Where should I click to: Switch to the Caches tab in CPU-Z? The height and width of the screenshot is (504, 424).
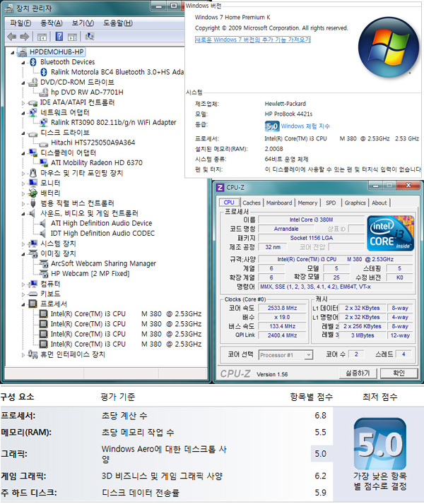252,203
